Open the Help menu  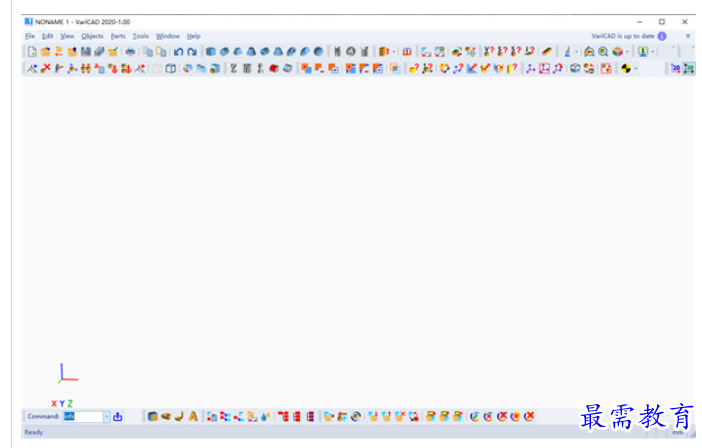point(193,36)
